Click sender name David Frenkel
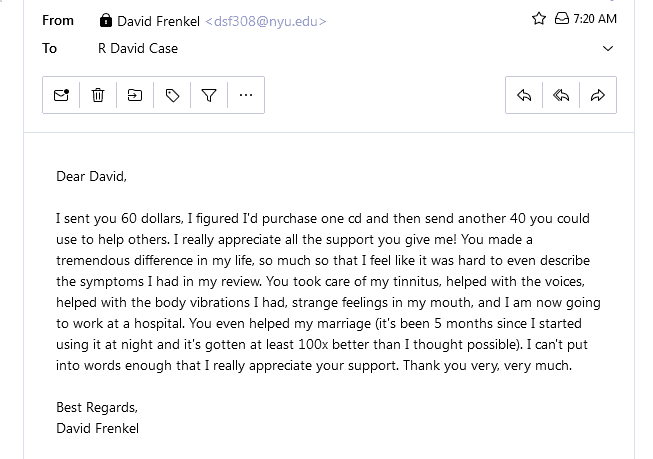The width and height of the screenshot is (653, 459). pyautogui.click(x=158, y=21)
